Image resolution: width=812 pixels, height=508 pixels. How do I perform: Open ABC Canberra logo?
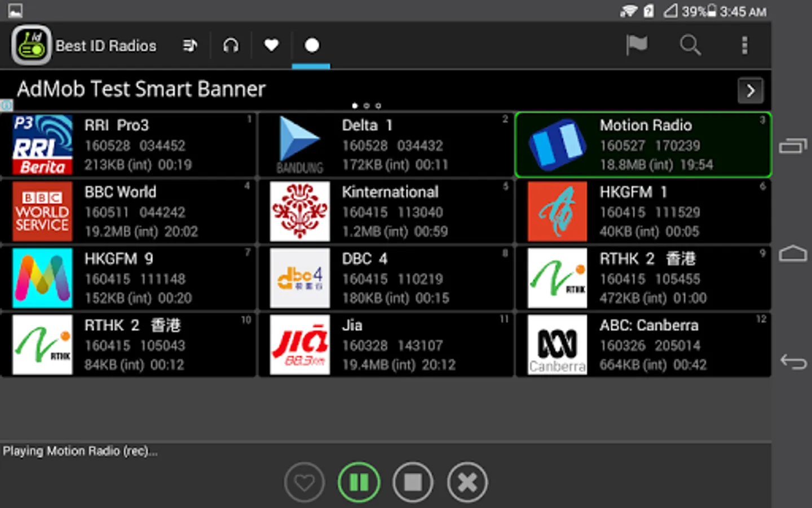tap(557, 345)
